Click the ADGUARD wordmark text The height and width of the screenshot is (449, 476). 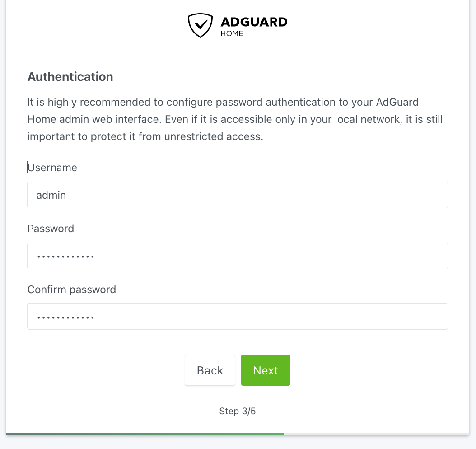point(254,22)
